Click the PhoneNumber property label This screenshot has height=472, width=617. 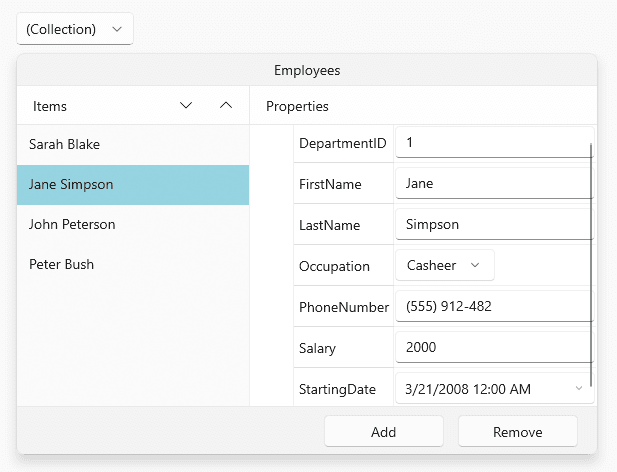pos(344,307)
